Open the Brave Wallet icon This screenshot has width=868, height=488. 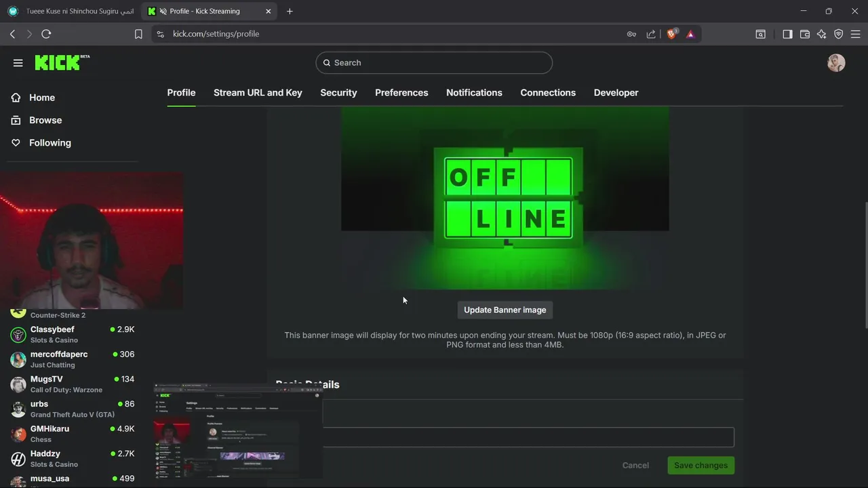[x=805, y=34]
